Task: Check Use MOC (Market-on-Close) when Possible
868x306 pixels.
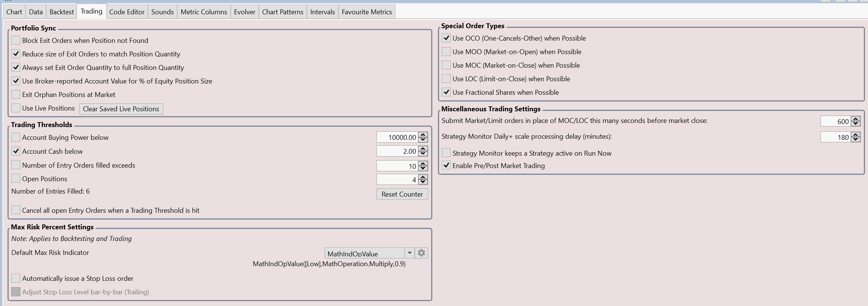Action: [446, 65]
